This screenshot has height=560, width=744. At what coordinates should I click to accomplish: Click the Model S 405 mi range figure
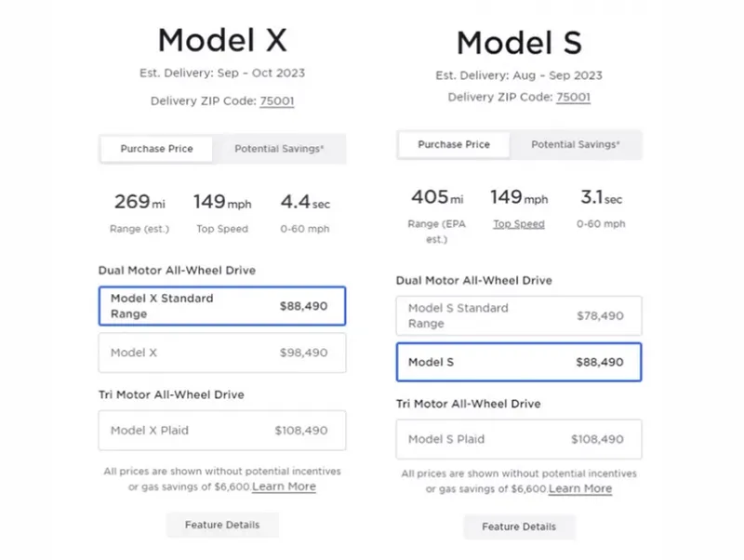[437, 198]
